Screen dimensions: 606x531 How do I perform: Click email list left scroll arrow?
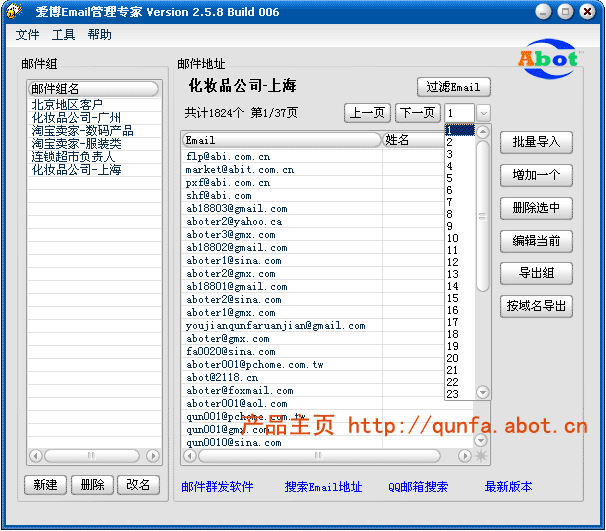[x=189, y=456]
